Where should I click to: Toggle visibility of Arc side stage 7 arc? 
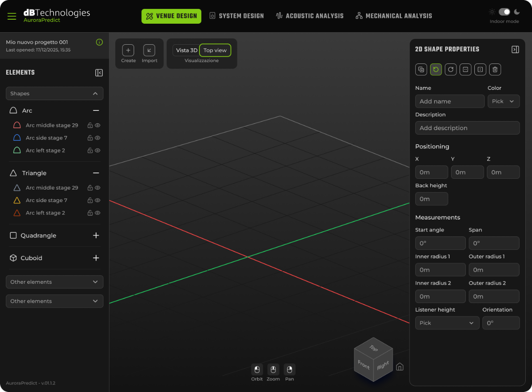coord(97,138)
